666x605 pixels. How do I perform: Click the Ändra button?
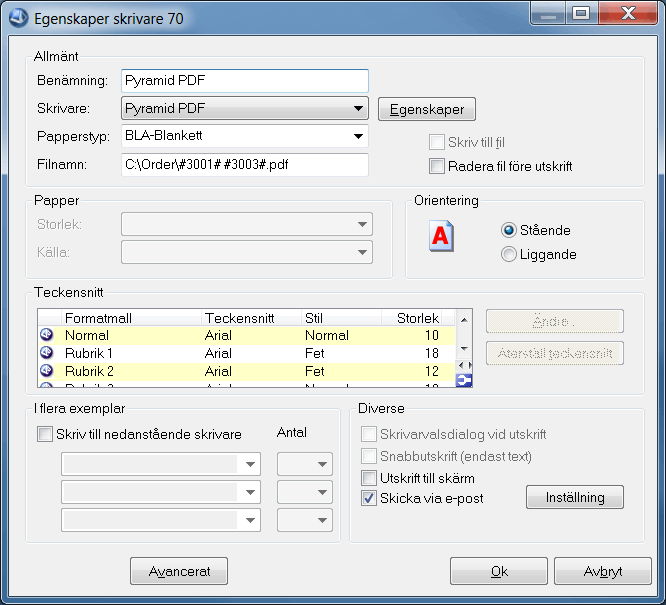(555, 321)
